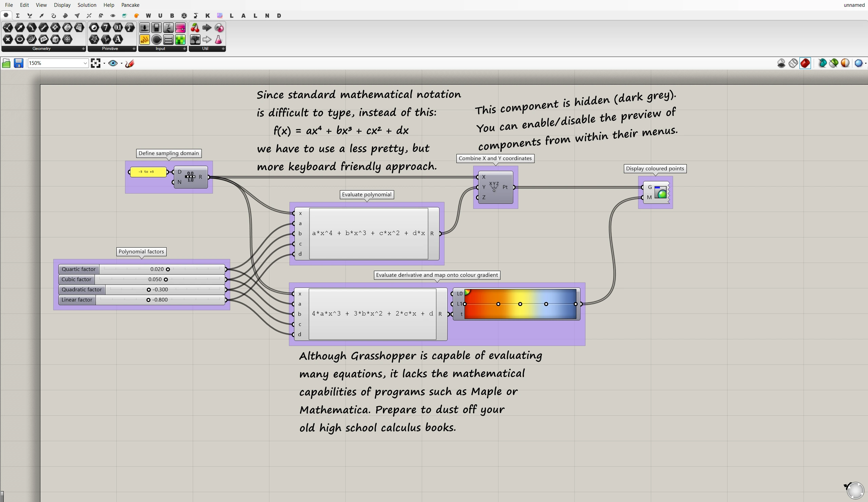868x502 pixels.
Task: Click the polynomial expression a*x^4 field
Action: point(368,233)
